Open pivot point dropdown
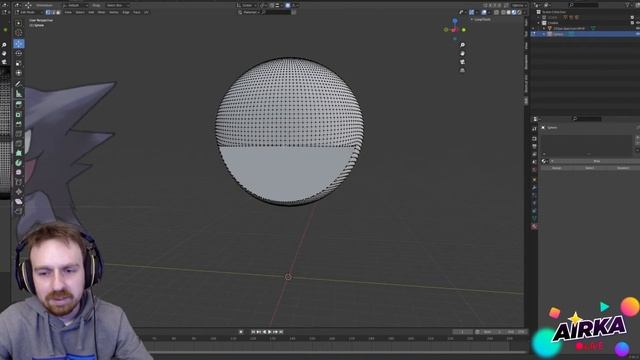This screenshot has height=360, width=640. (264, 5)
